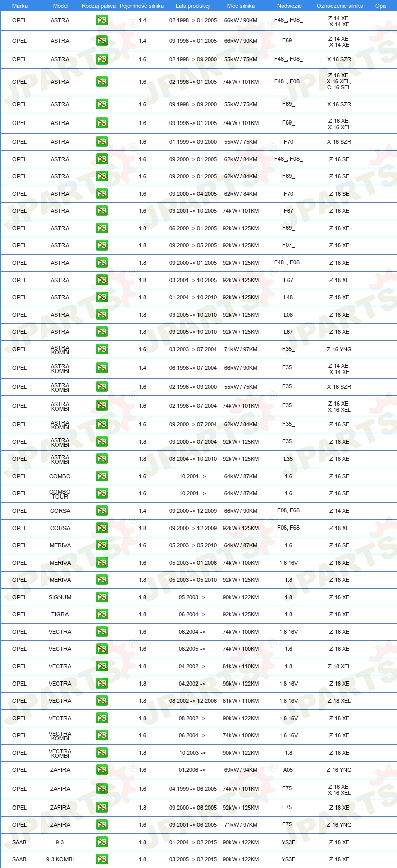Screen dimensions: 397x868
Task: Click the Nadwozie column header
Action: (x=289, y=6)
